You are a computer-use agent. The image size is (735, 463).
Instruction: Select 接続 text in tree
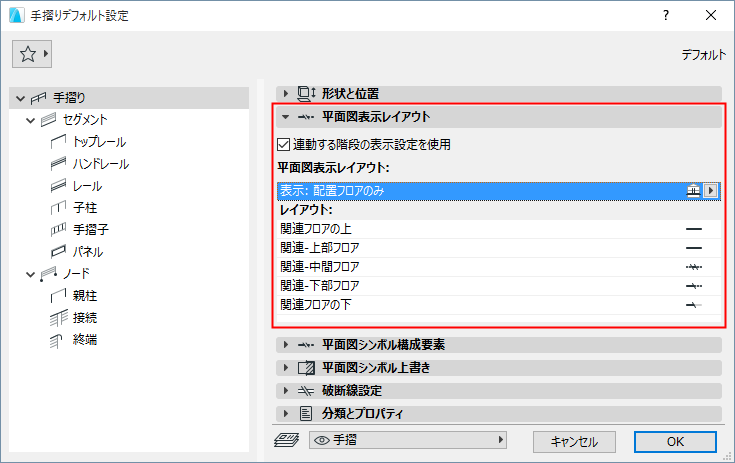tap(85, 318)
